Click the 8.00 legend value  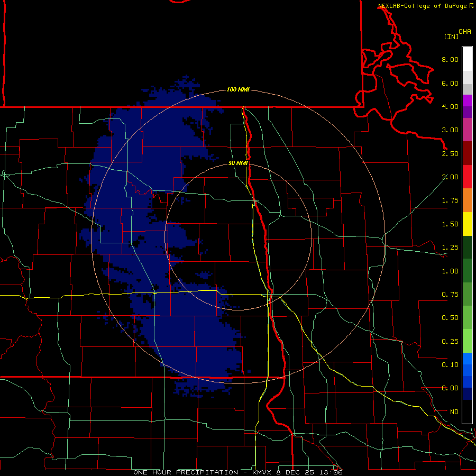(x=450, y=59)
